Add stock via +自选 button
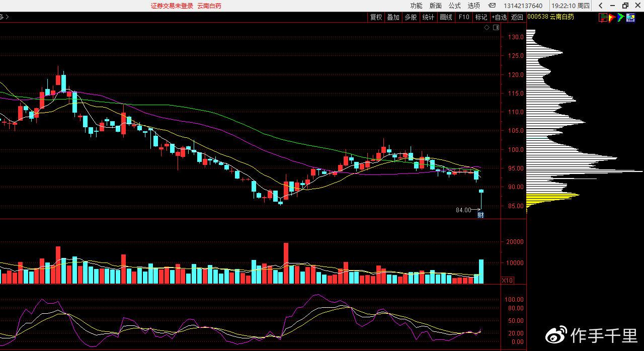Viewport: 644px width, 351px height. (500, 17)
